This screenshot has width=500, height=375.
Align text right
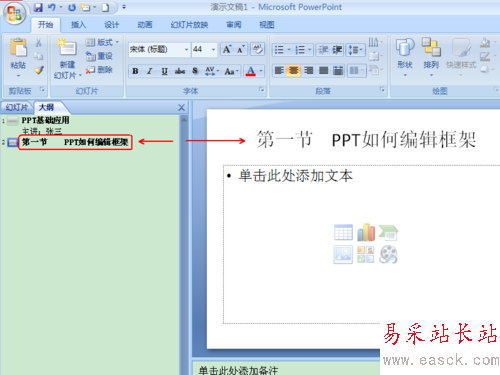coord(308,70)
